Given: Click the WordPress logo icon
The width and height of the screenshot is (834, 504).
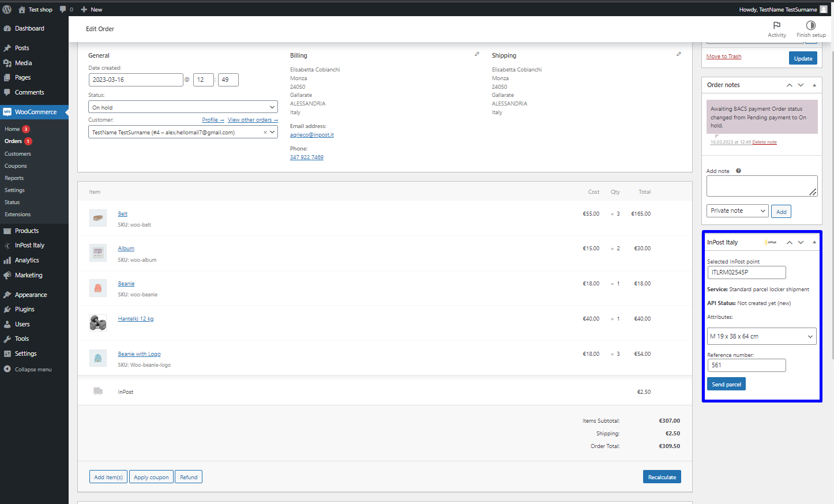Looking at the screenshot, I should 7,9.
